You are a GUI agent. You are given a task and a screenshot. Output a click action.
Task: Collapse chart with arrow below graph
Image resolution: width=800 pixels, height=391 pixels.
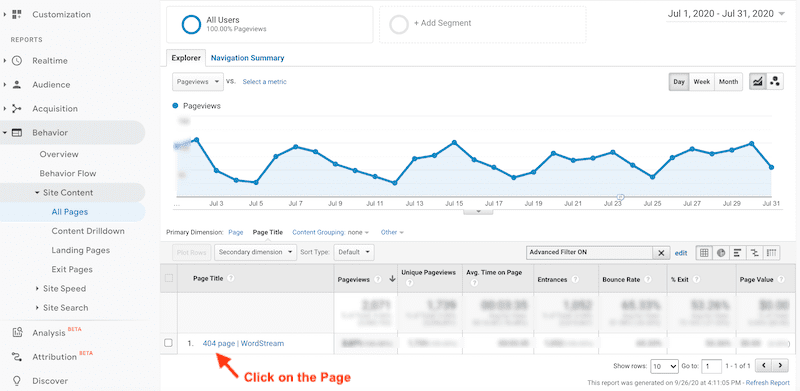coord(478,211)
